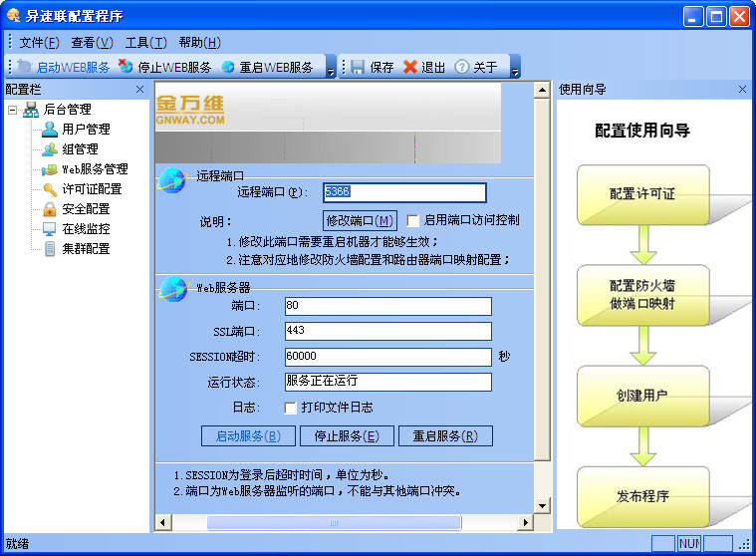Click the scroll up arrow of config panel
Screen dimensions: 756x556
pyautogui.click(x=543, y=90)
